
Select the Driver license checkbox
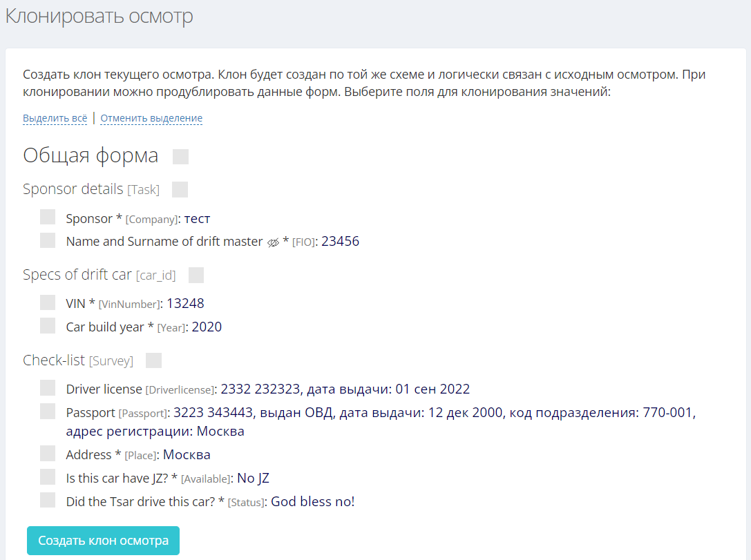[48, 388]
